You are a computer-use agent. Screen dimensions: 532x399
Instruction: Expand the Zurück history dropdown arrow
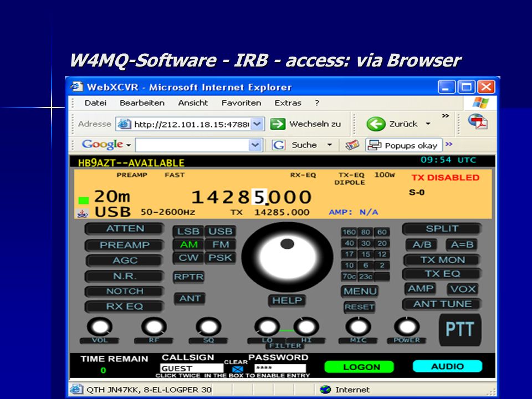(x=428, y=124)
